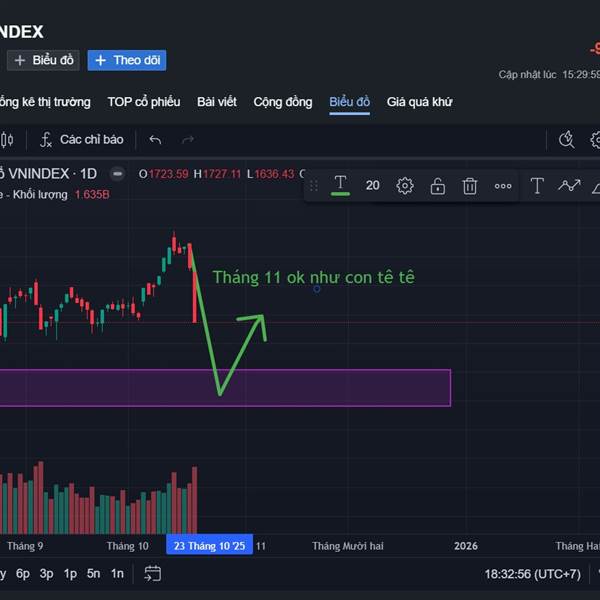Screen dimensions: 600x600
Task: Switch to the Cộng đồng tab
Action: [283, 102]
